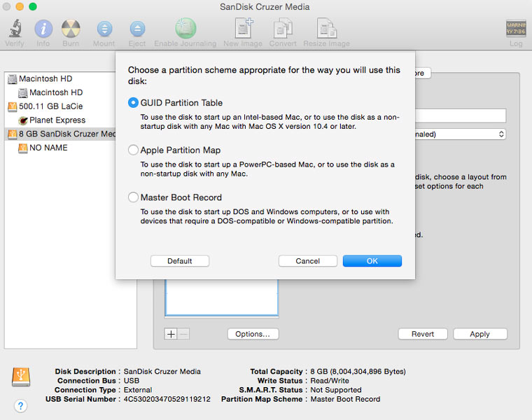Image resolution: width=532 pixels, height=420 pixels.
Task: Select 8 GB SanDisk Cruzer Media disk
Action: click(x=61, y=134)
